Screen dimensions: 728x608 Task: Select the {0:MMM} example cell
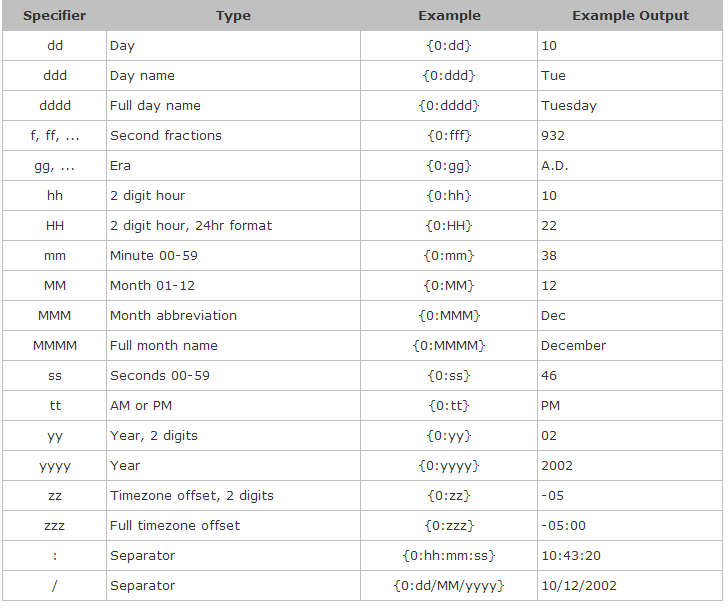[x=449, y=316]
